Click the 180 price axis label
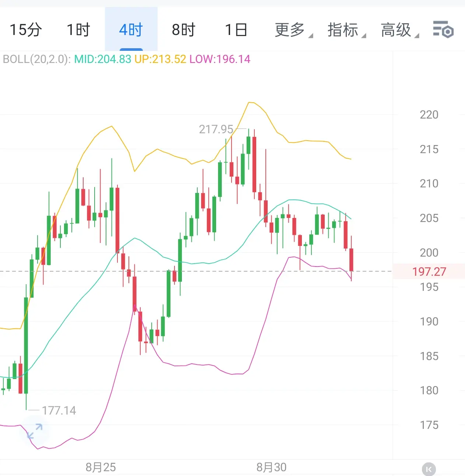Screen dimensions: 465x476 coord(429,390)
